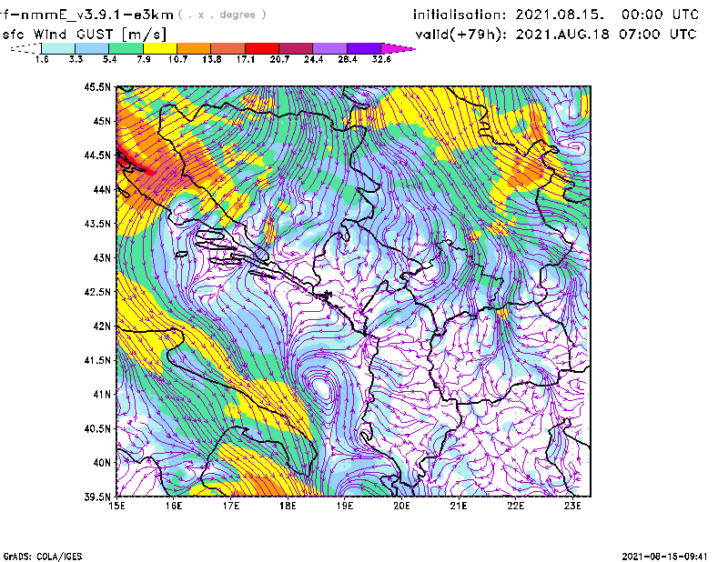Click the 19E longitude label

[345, 506]
